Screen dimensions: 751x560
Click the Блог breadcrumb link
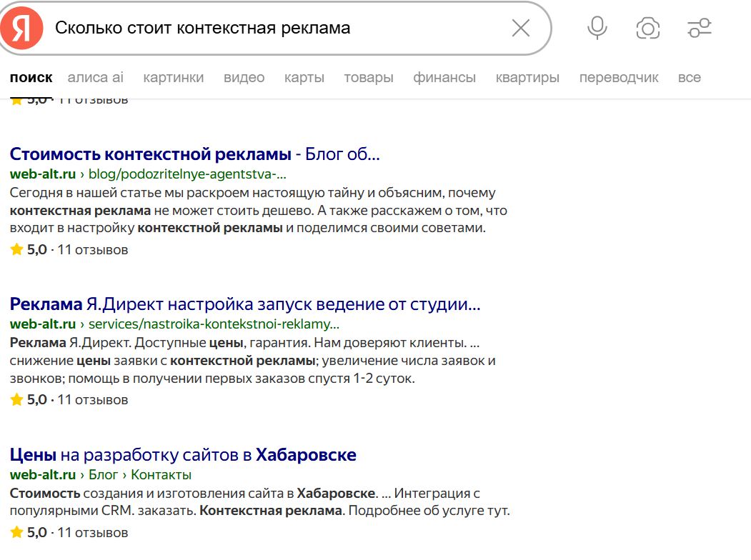pos(103,475)
